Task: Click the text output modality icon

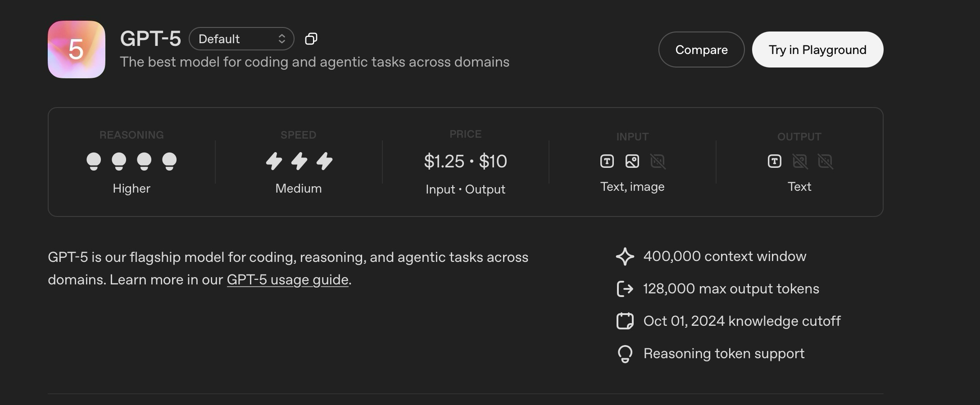Action: (774, 161)
